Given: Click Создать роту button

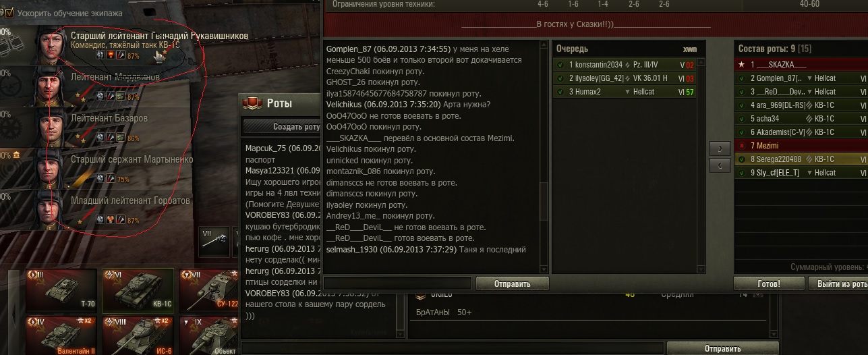Looking at the screenshot, I should pos(282,126).
